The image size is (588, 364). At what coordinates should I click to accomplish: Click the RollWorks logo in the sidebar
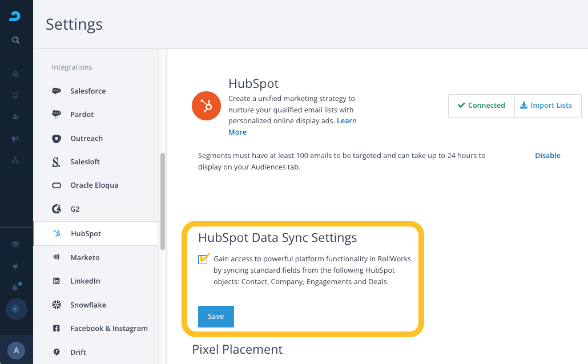point(15,17)
